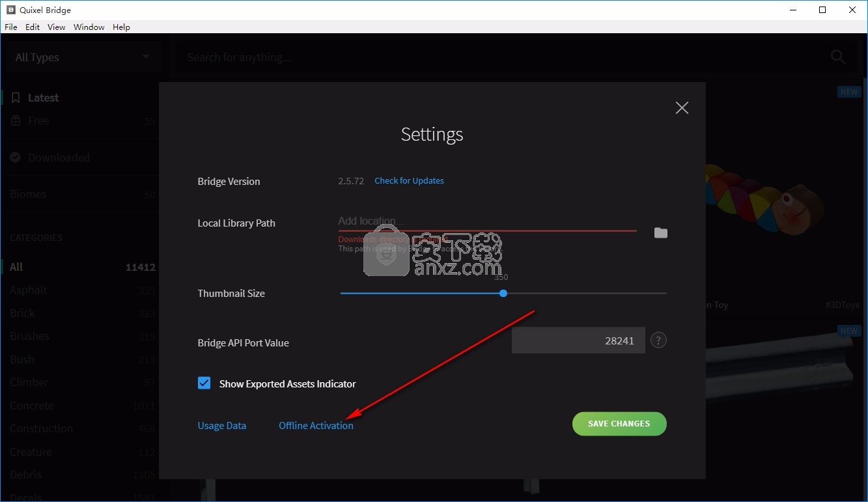
Task: Select the Construction category
Action: click(x=81, y=429)
